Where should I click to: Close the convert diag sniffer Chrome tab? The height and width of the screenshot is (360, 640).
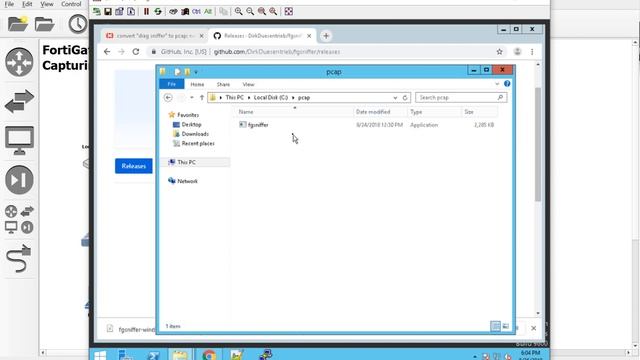(201, 36)
